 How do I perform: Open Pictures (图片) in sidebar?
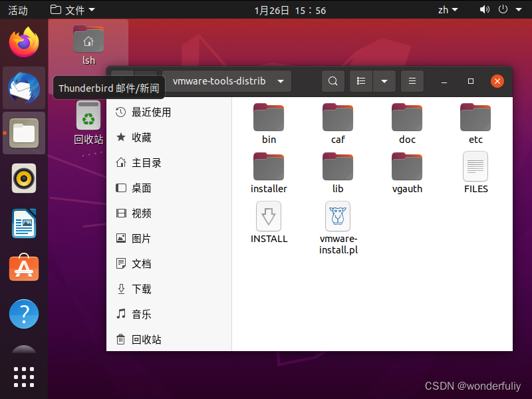pyautogui.click(x=169, y=239)
